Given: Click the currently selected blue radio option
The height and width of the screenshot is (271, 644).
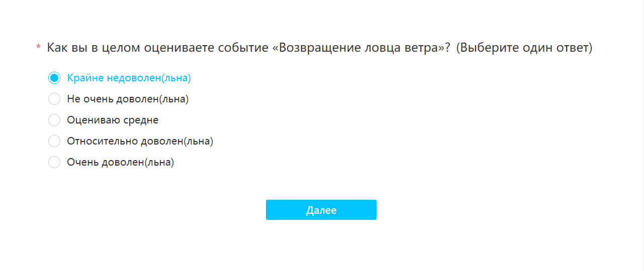Looking at the screenshot, I should (x=54, y=78).
